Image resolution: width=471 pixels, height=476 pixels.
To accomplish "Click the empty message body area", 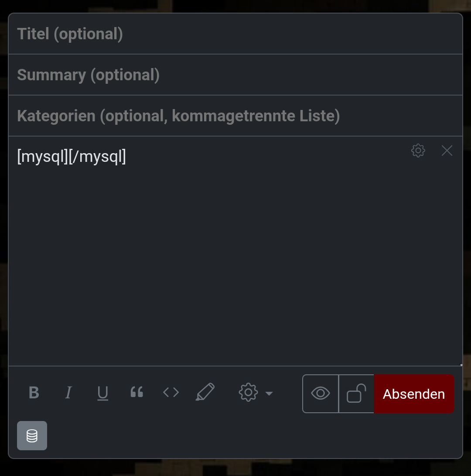I will [235, 262].
